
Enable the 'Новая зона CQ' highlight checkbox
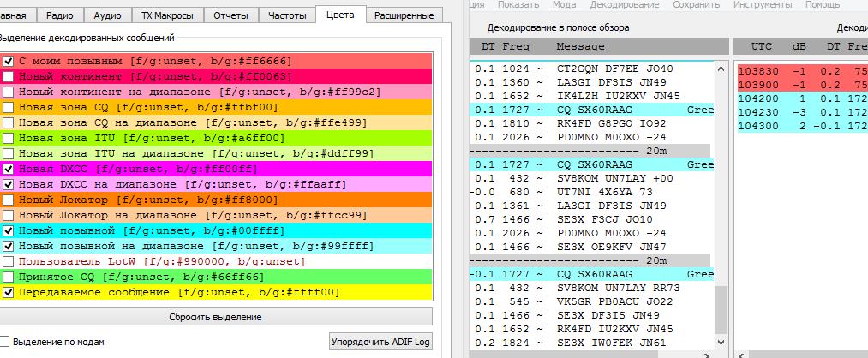9,108
